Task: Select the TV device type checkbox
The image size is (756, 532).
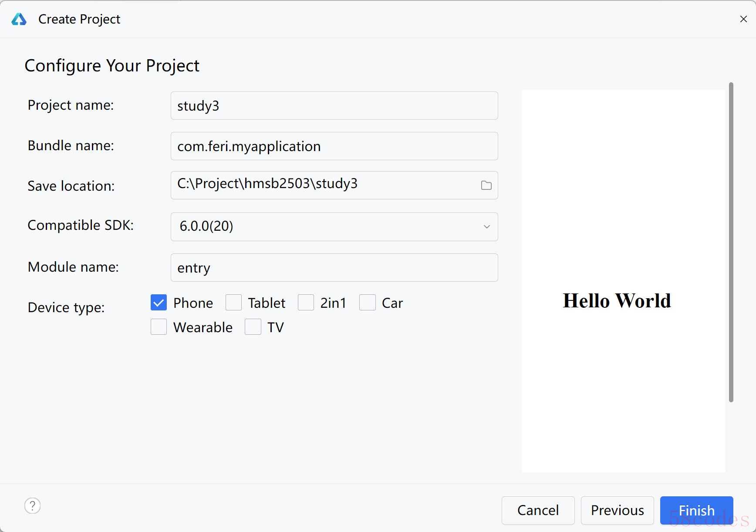Action: click(x=253, y=327)
